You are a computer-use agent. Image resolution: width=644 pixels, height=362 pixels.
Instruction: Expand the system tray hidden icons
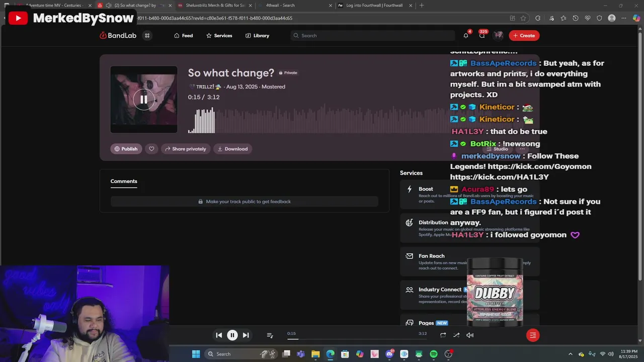tap(570, 354)
